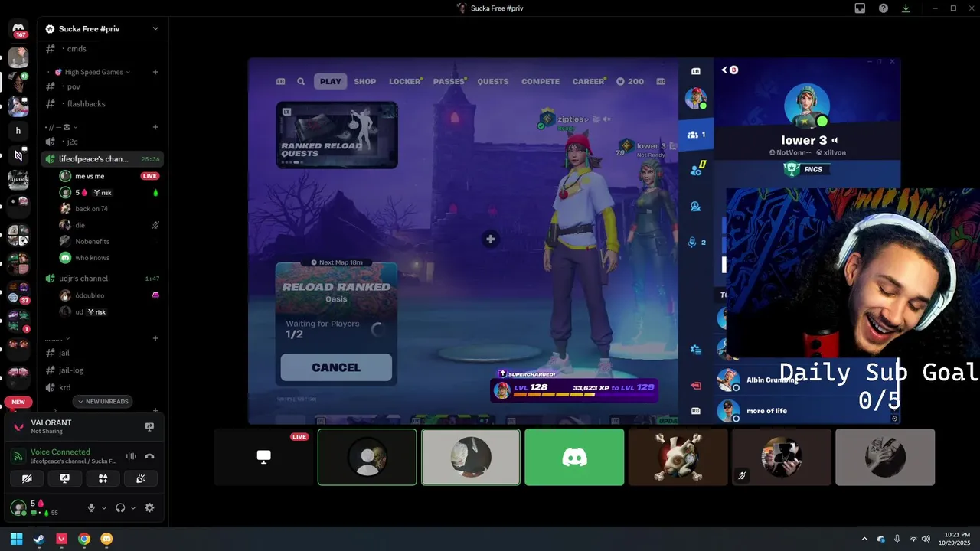Add channel to High Speed Games category
This screenshot has width=980, height=551.
(x=155, y=72)
